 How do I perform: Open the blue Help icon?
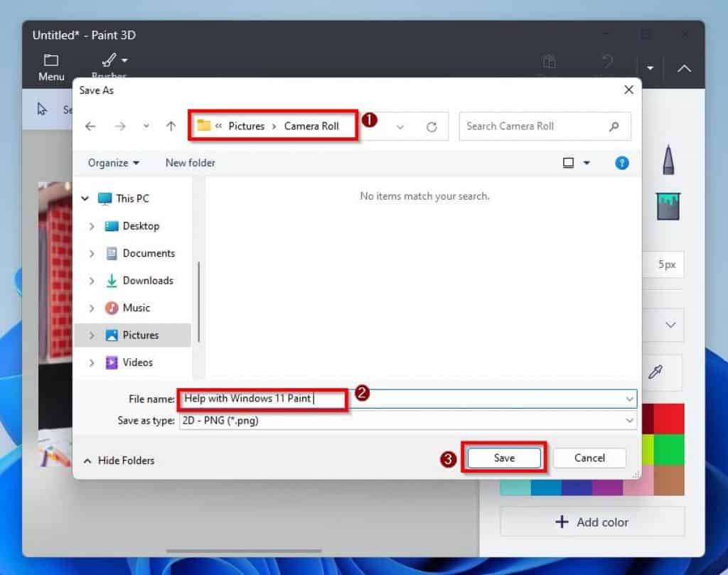(x=621, y=163)
